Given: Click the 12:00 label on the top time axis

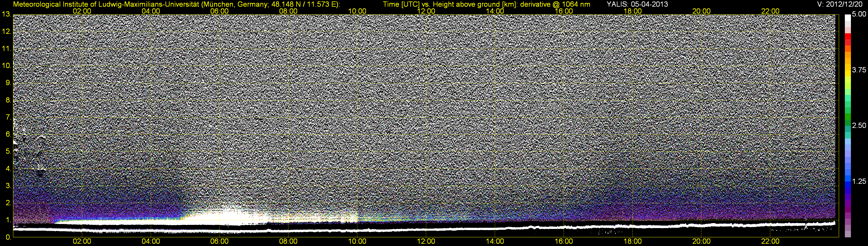Looking at the screenshot, I should (426, 11).
